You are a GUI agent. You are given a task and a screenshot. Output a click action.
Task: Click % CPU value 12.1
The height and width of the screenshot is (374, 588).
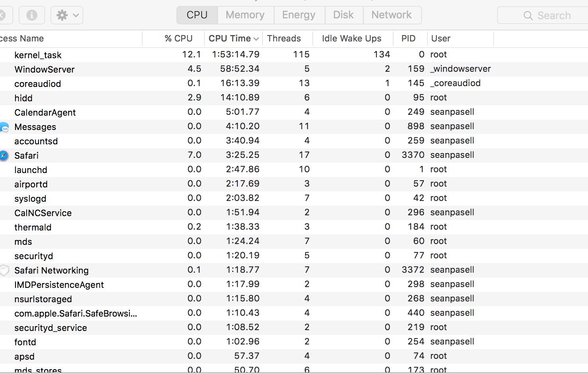192,54
